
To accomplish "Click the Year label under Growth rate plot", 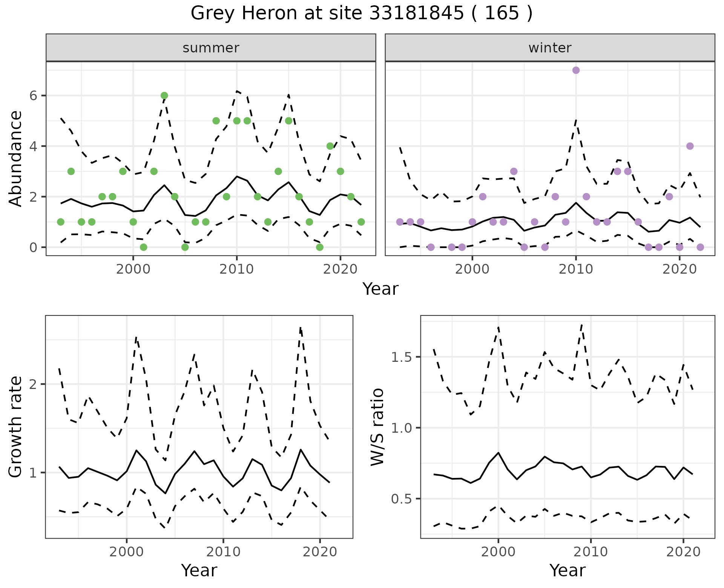I will [199, 571].
